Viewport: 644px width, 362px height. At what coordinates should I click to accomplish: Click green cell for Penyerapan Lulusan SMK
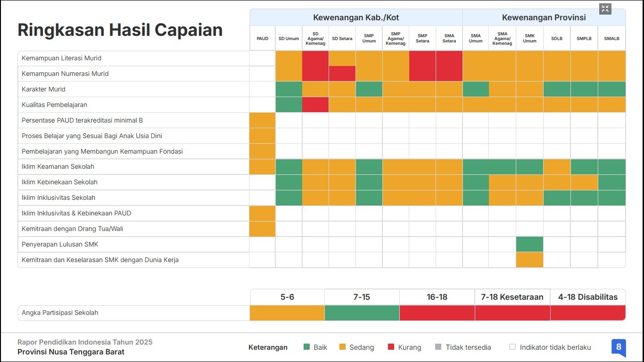pos(529,245)
